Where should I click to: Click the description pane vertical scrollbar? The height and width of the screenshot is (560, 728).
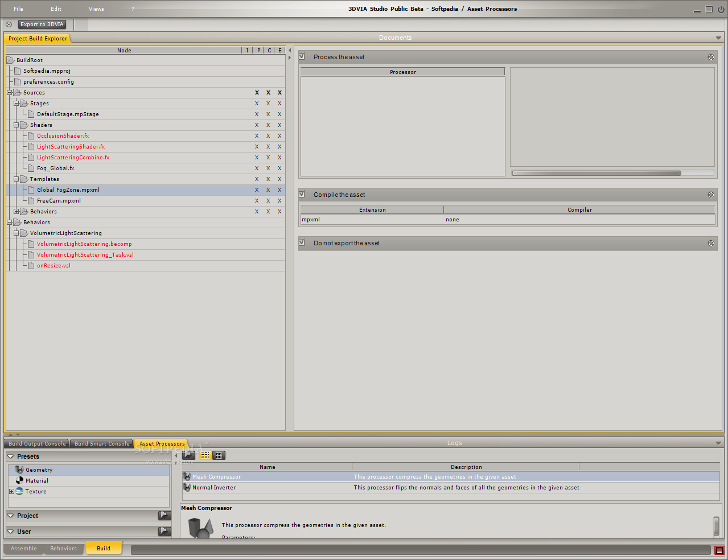tap(716, 526)
